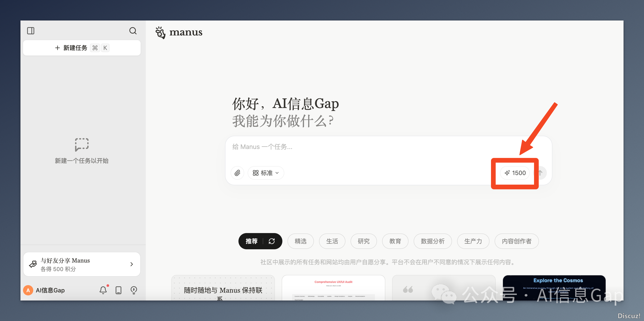Select the 数据分析 category tab
This screenshot has width=644, height=321.
pos(433,241)
